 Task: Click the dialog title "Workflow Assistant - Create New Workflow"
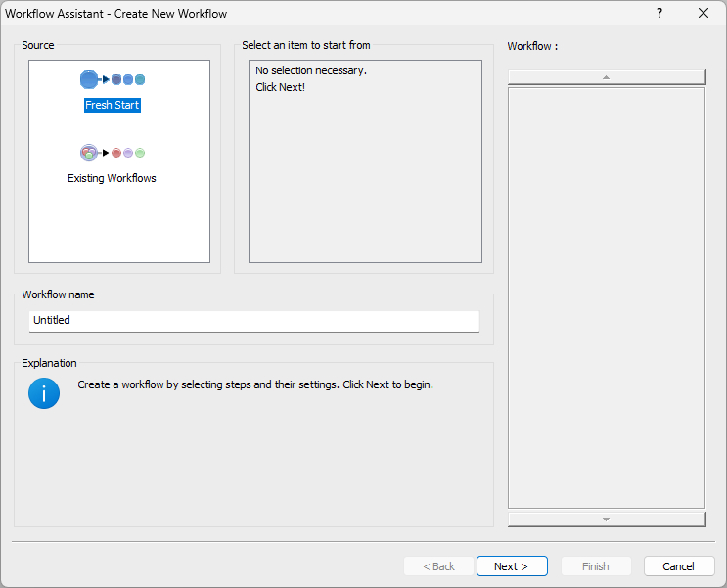click(x=116, y=13)
